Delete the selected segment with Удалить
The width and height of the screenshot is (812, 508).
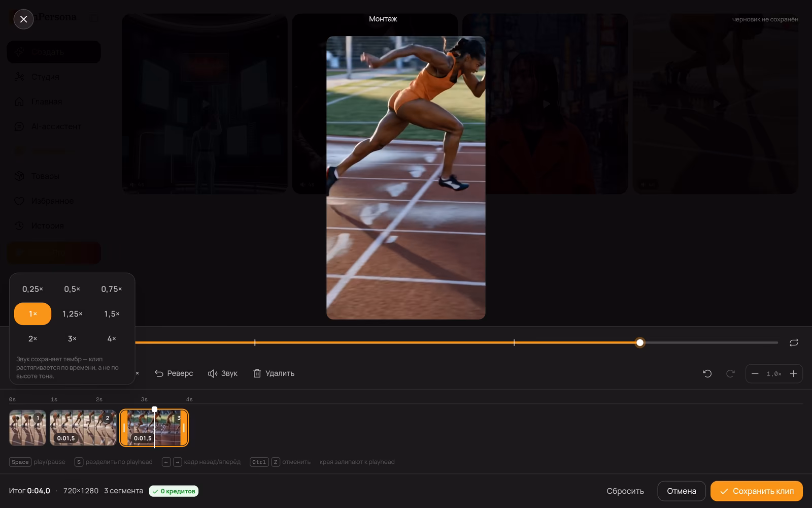coord(274,373)
